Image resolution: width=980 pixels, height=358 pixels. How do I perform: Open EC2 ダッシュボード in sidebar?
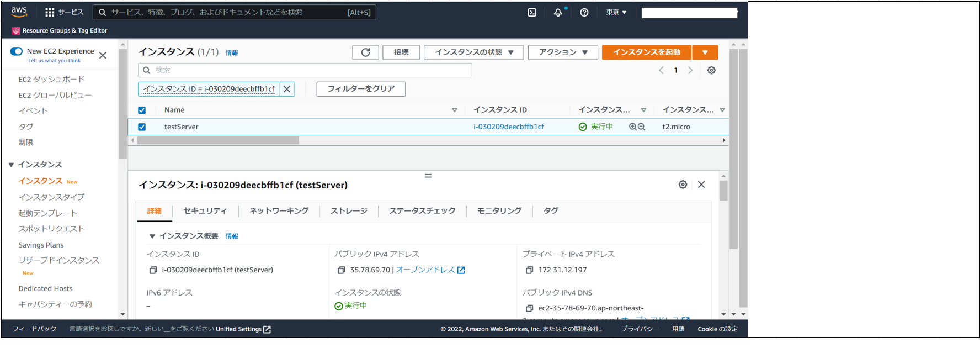click(x=51, y=80)
